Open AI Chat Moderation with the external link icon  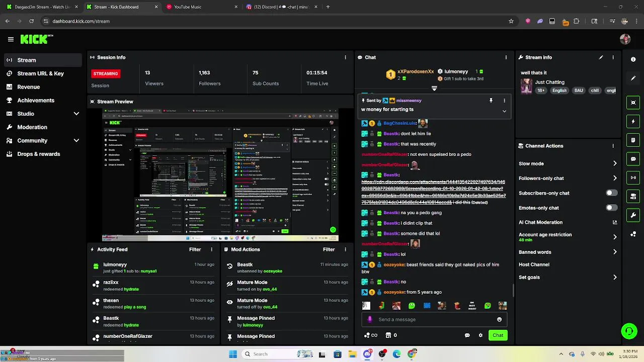tap(615, 222)
